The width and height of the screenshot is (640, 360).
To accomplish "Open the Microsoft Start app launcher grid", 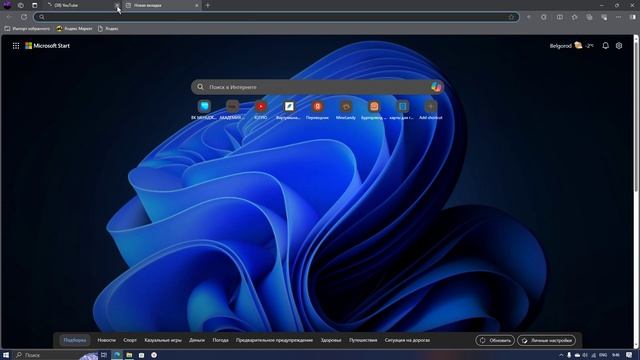I will pos(16,46).
